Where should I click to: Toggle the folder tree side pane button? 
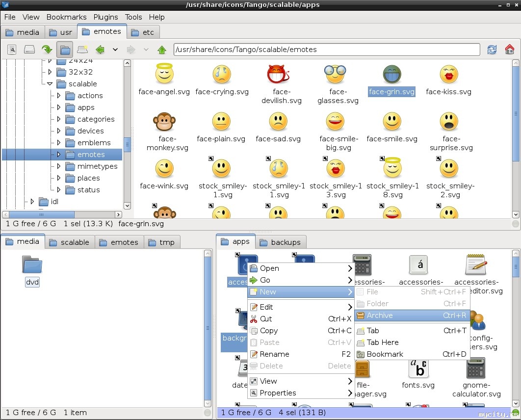(64, 50)
